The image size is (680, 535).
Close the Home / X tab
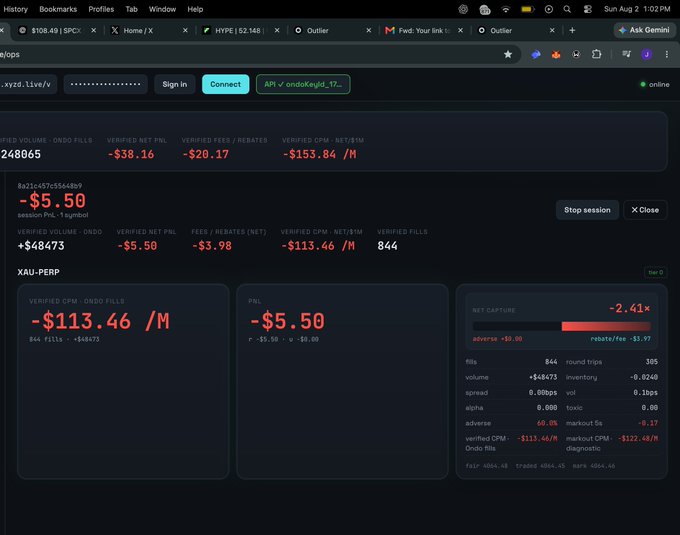[185, 30]
